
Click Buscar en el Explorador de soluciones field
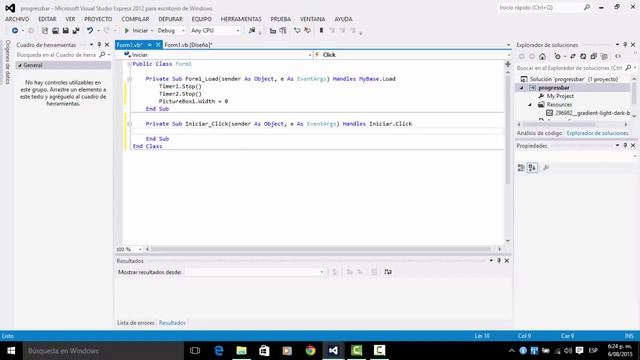click(x=569, y=68)
